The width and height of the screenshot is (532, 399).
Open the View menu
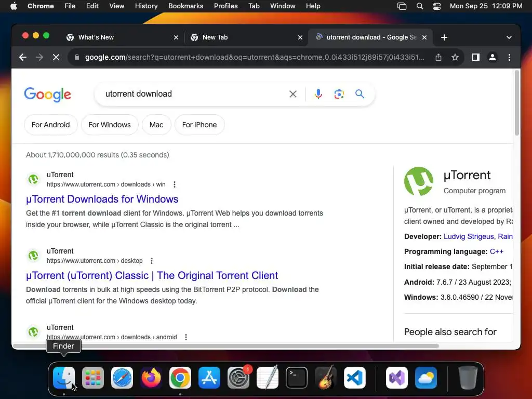tap(117, 6)
